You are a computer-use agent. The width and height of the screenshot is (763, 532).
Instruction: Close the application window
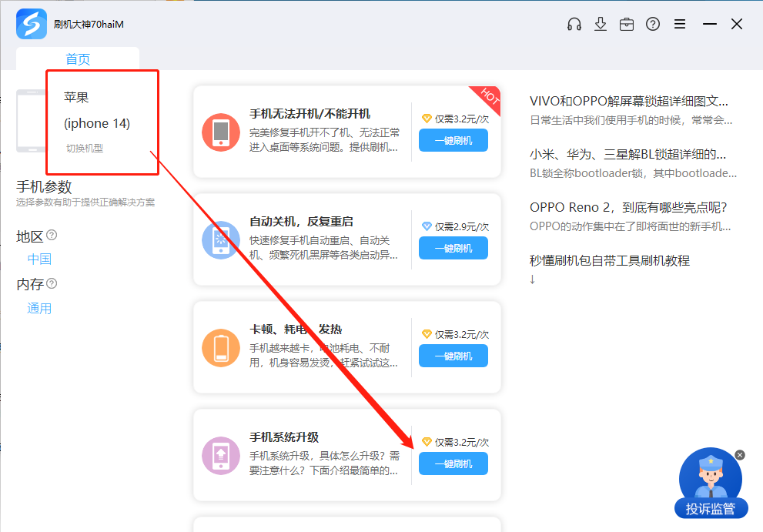point(737,24)
